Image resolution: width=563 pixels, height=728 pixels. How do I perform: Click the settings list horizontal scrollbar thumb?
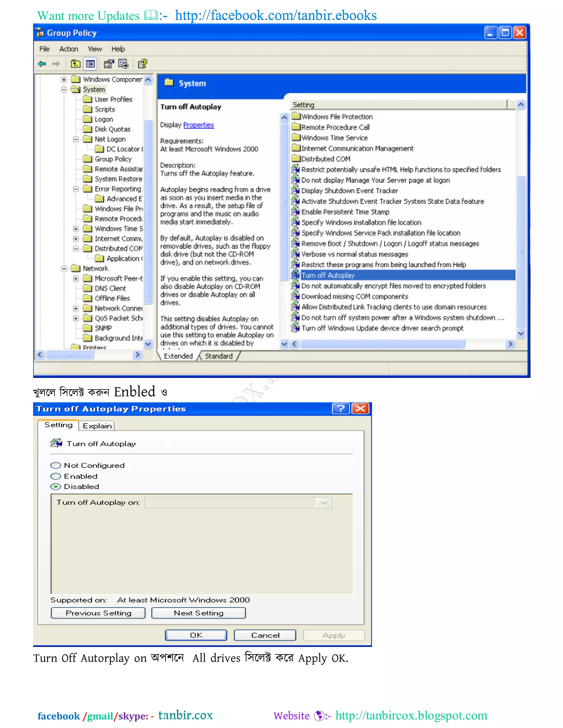tap(382, 344)
